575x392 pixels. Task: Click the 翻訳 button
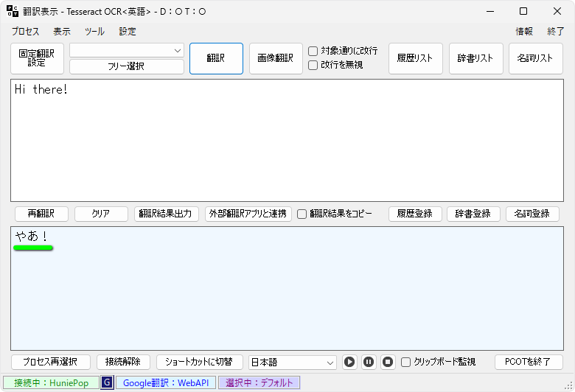[x=216, y=59]
